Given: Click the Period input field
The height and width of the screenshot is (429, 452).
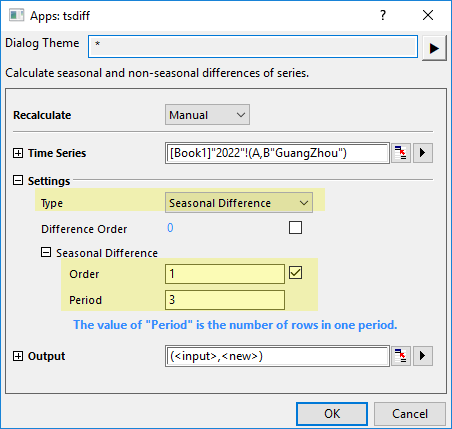Looking at the screenshot, I should pos(225,300).
